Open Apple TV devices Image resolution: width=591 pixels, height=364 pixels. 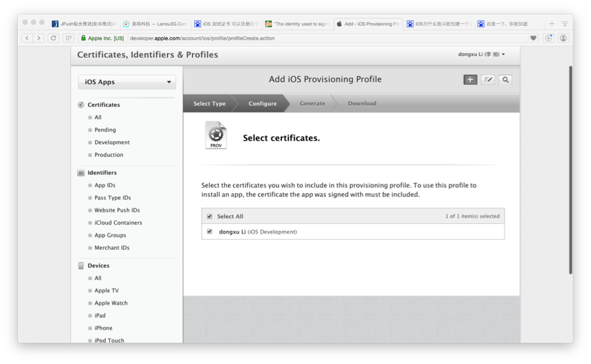[x=107, y=290]
